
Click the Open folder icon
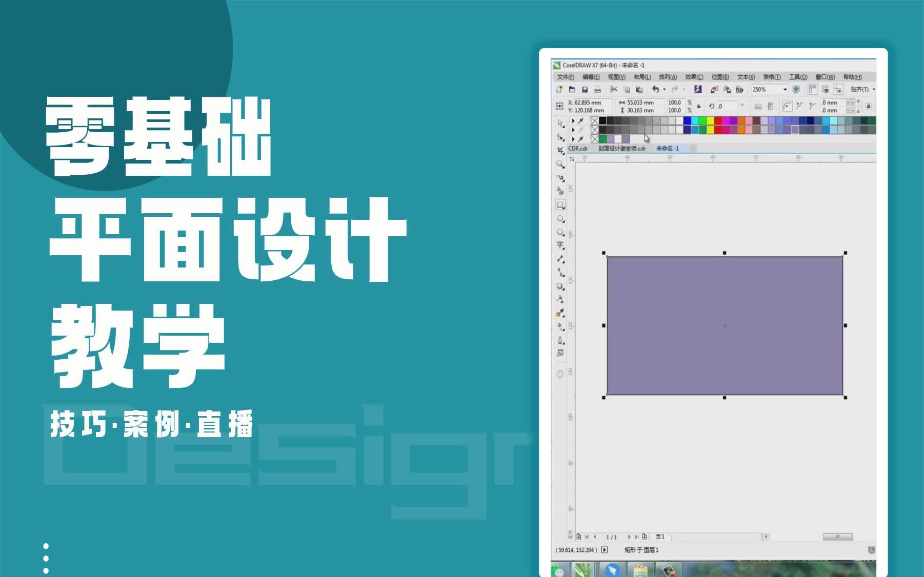click(572, 89)
